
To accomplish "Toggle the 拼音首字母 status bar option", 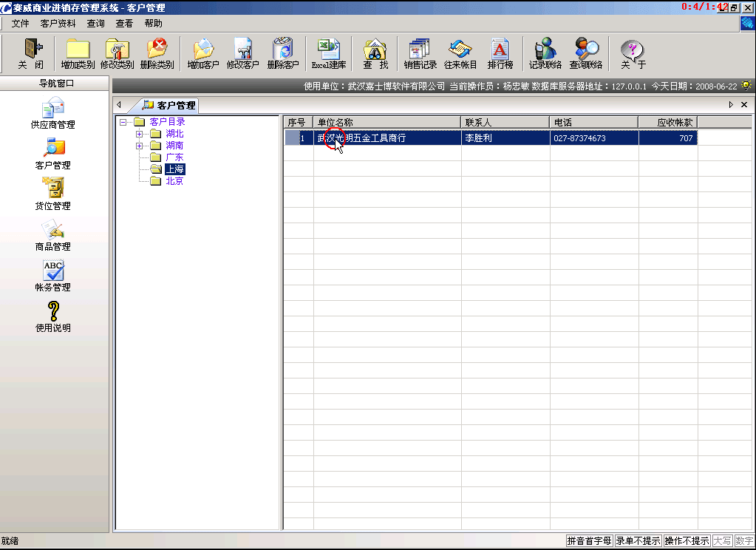I will coord(589,541).
